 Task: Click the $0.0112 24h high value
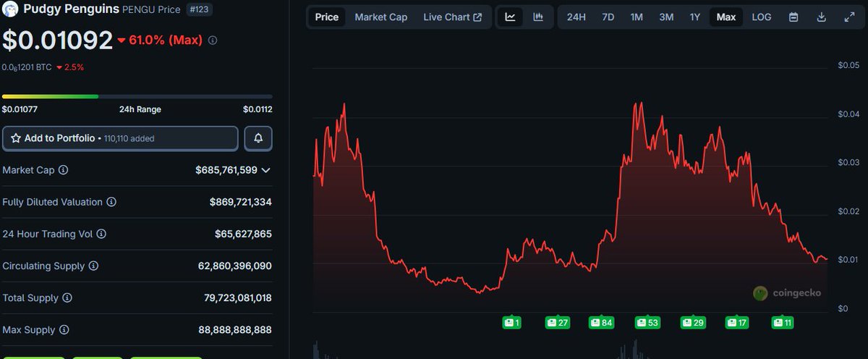click(258, 109)
